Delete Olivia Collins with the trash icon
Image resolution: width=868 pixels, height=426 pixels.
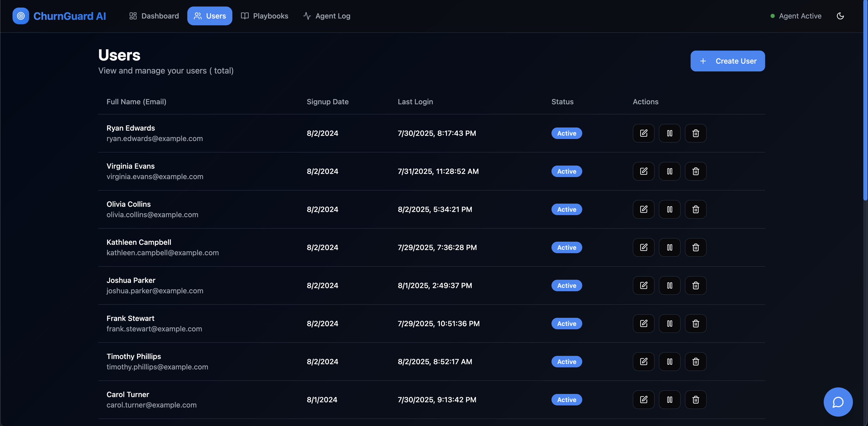(696, 209)
